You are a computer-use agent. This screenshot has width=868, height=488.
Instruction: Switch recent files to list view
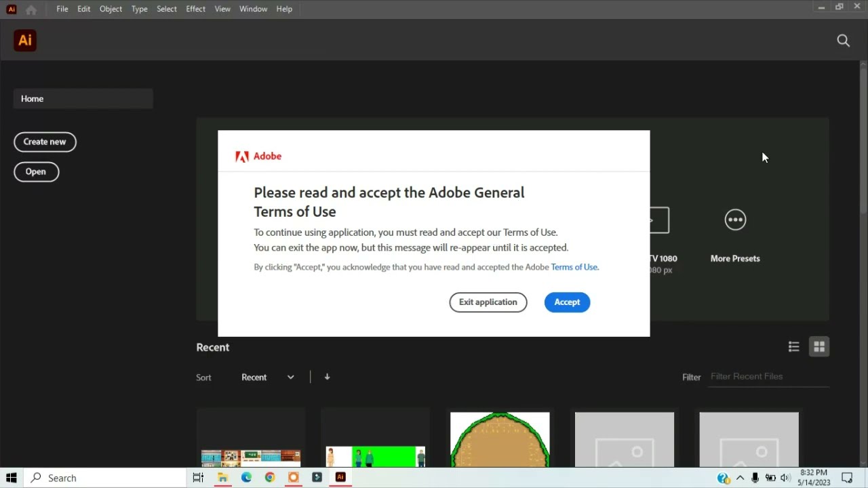(793, 347)
